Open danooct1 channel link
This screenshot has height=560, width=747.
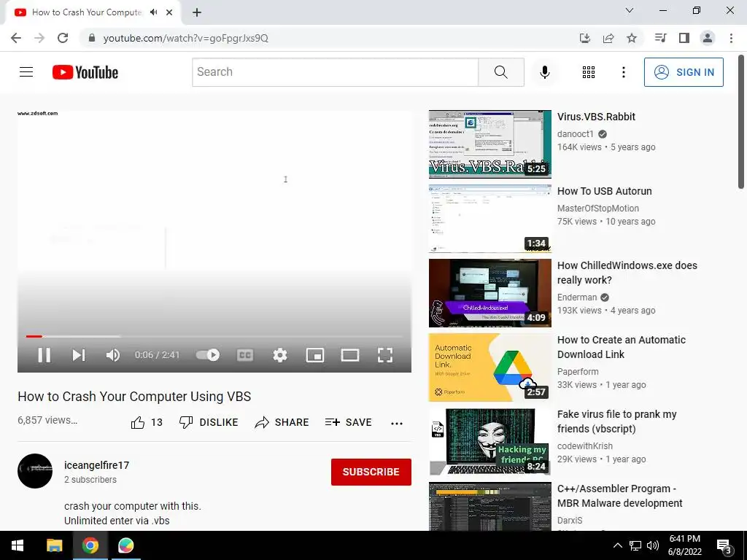pos(576,134)
